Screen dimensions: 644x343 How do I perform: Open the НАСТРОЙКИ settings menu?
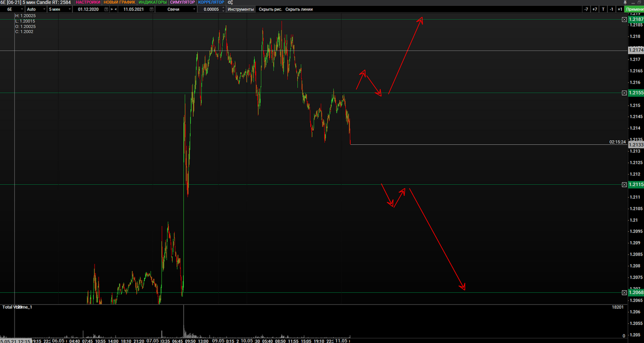88,3
